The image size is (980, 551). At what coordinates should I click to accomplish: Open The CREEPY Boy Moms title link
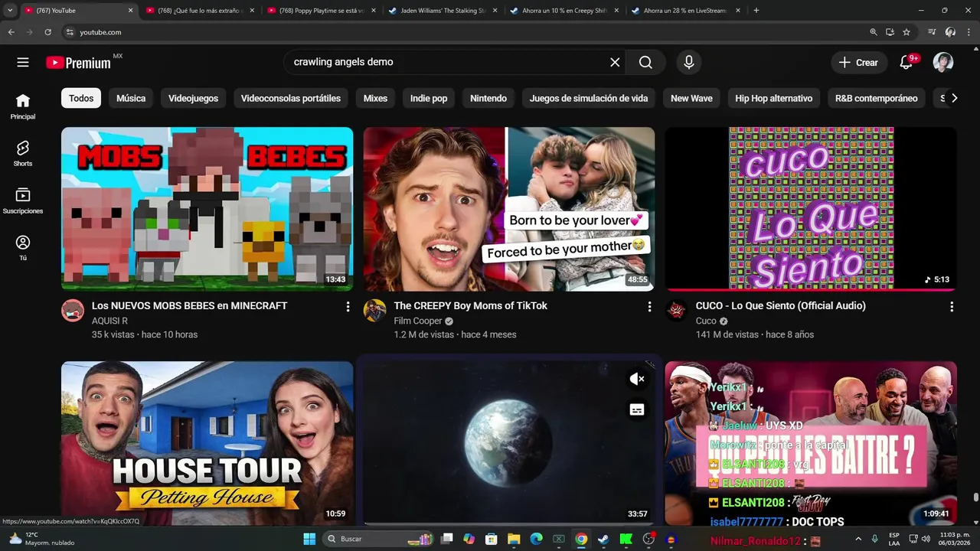470,306
